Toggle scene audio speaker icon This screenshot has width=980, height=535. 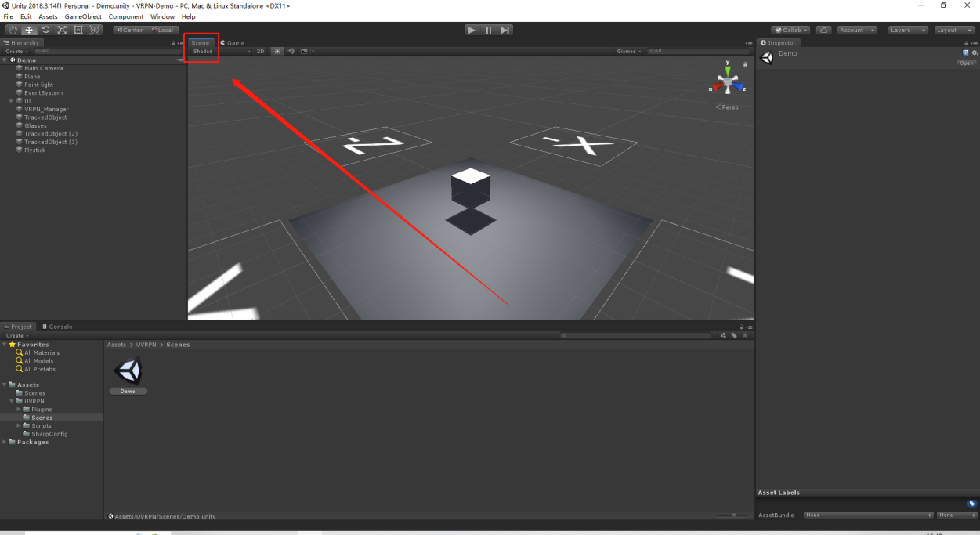[291, 51]
